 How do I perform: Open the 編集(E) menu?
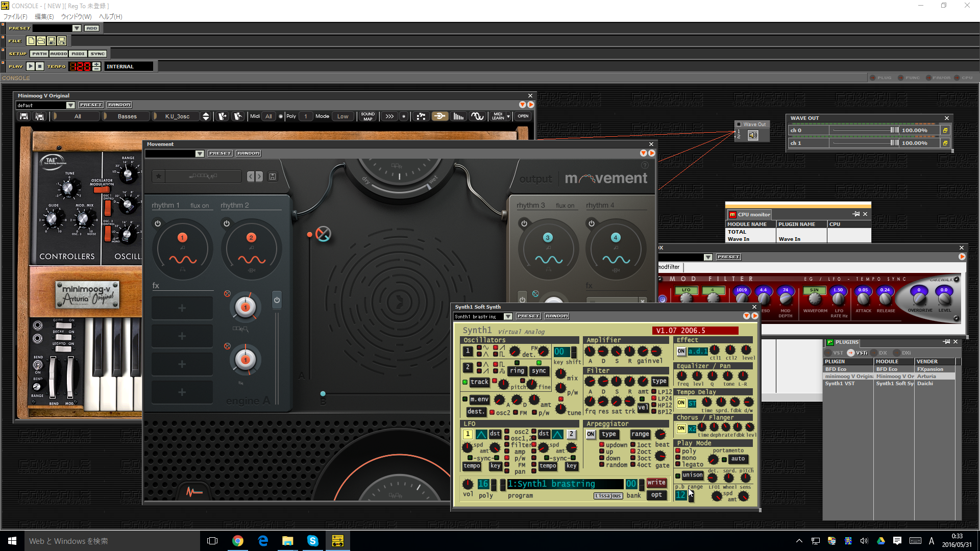[x=44, y=16]
